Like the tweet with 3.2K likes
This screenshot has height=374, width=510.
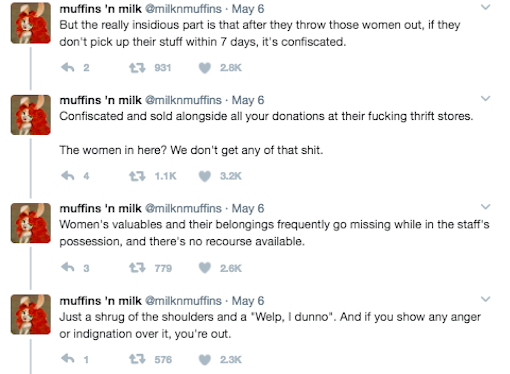click(205, 176)
